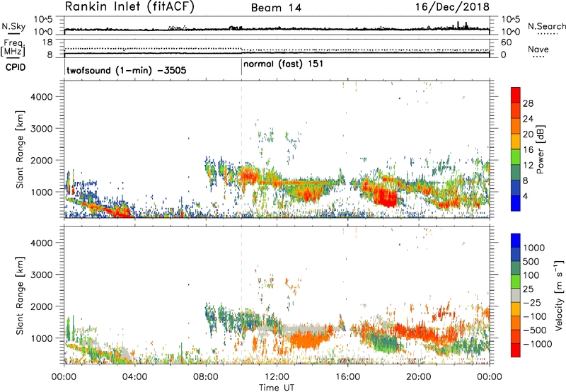Pick the top blue Velocity swatch above 1000

[x=516, y=241]
